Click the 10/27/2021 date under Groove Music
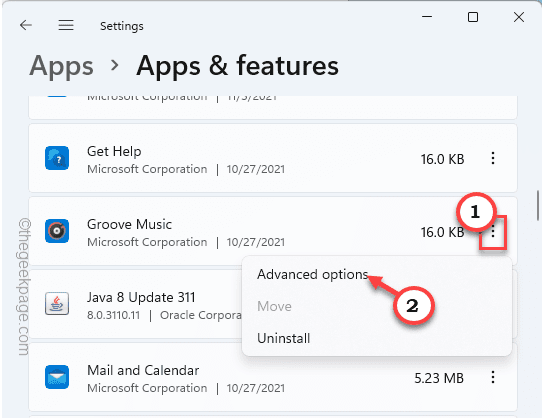Image resolution: width=542 pixels, height=418 pixels. (x=256, y=242)
